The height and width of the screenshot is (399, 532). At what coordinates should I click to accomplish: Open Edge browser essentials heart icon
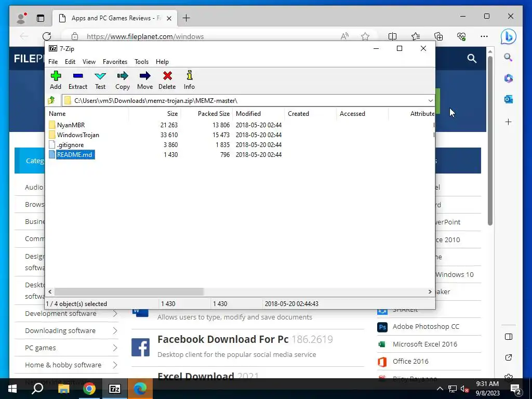tap(461, 36)
